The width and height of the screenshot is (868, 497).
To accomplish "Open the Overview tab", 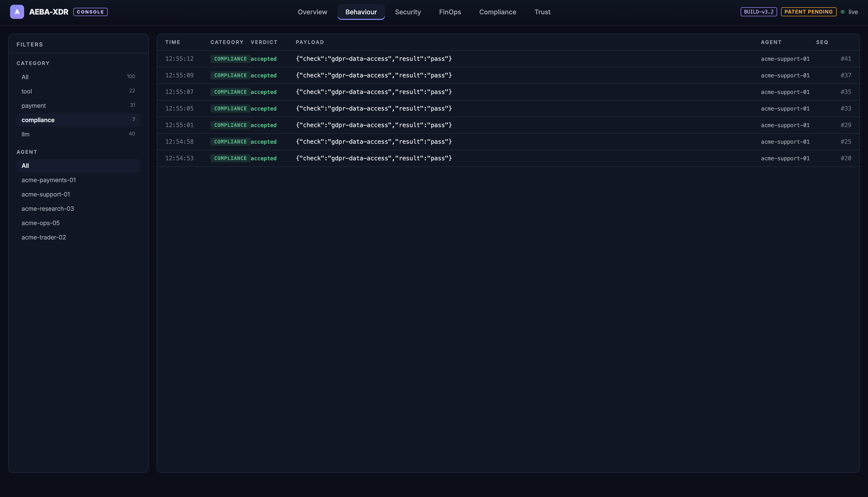I will (312, 12).
